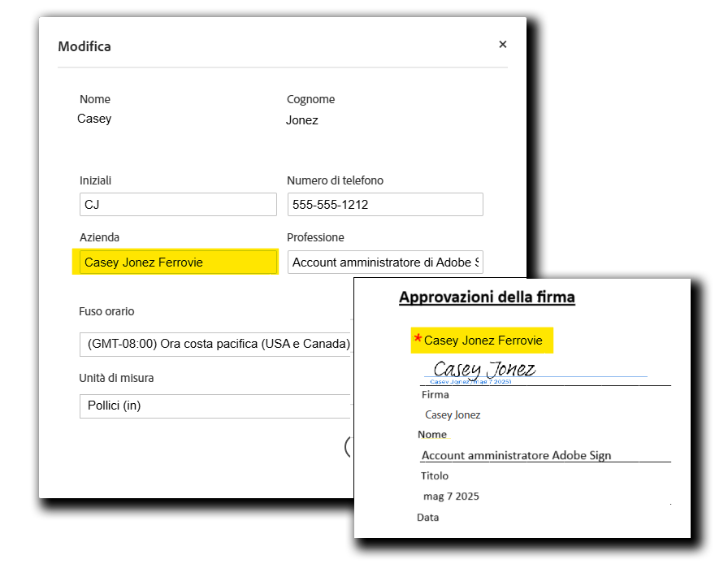The image size is (728, 564).
Task: Click the Cognome value Jonez
Action: point(301,120)
